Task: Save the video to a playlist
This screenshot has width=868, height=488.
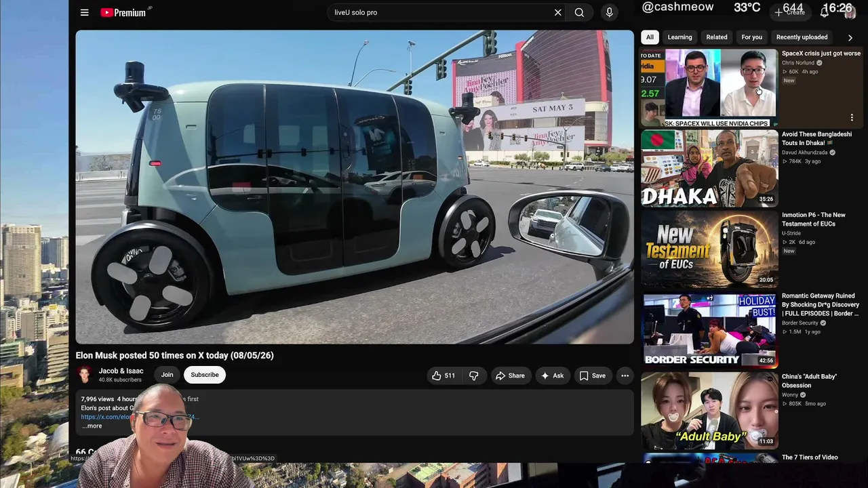Action: coord(592,375)
